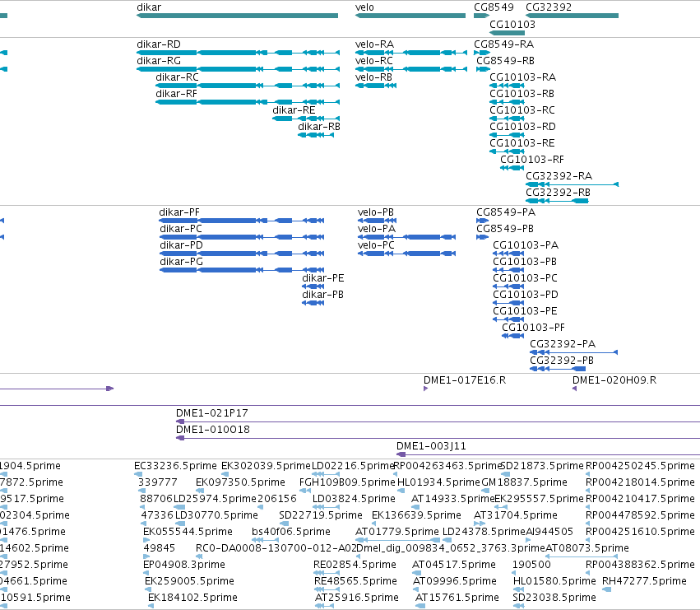Select transcript CG10103-RC
Image resolution: width=700 pixels, height=610 pixels.
[x=522, y=110]
